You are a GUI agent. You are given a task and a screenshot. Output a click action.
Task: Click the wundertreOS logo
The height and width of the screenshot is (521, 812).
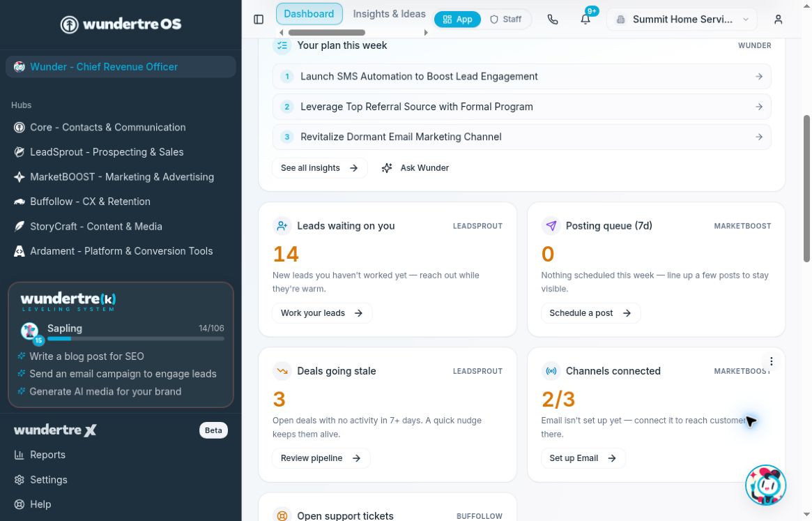pyautogui.click(x=121, y=24)
